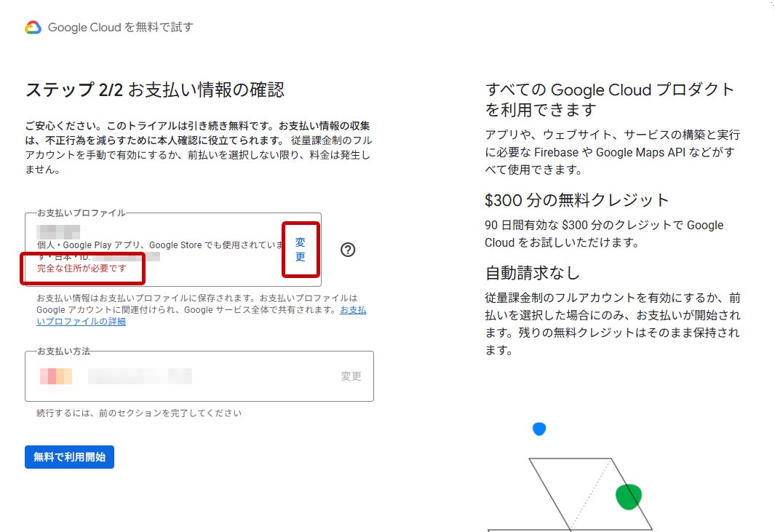Image resolution: width=775 pixels, height=532 pixels.
Task: Click the 完全な住所が必要です error text
Action: point(82,269)
